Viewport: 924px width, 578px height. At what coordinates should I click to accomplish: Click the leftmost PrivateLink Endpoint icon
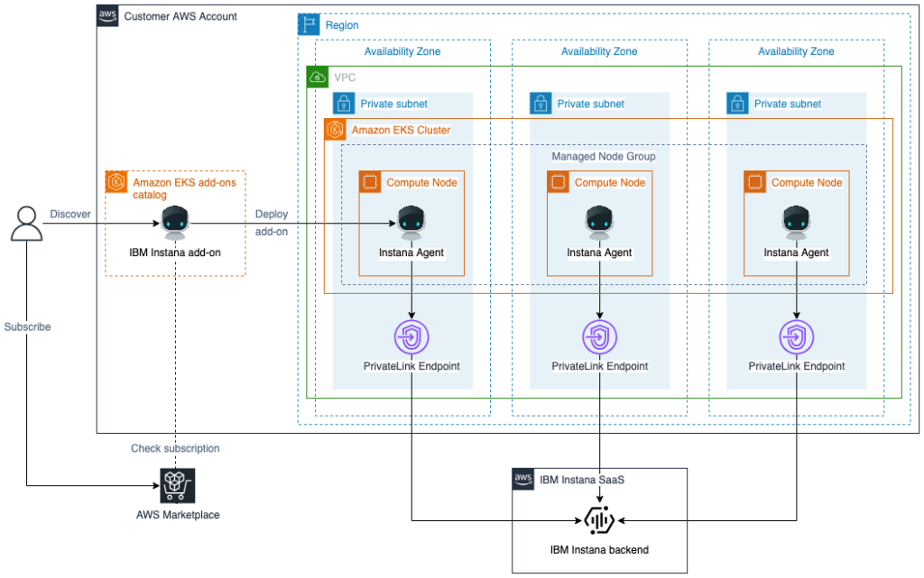pyautogui.click(x=411, y=337)
